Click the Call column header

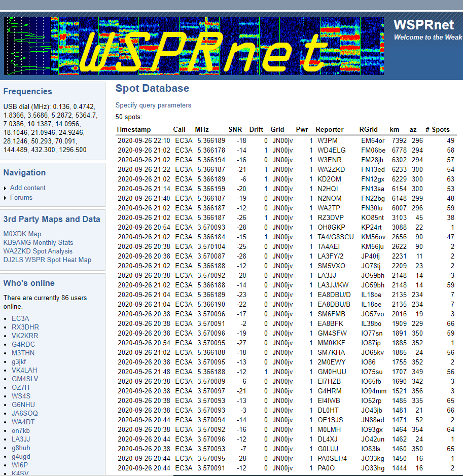coord(179,129)
